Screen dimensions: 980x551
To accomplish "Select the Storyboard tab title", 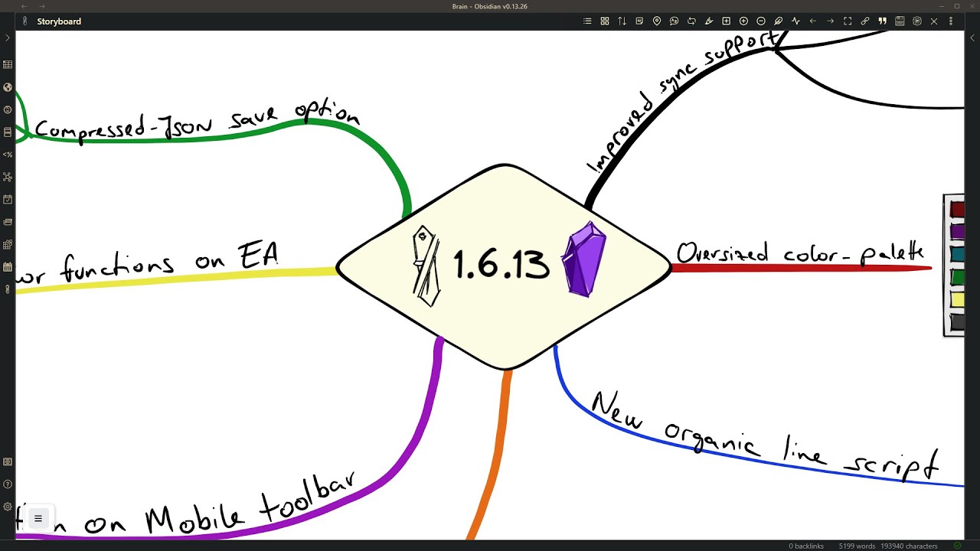I will tap(59, 21).
